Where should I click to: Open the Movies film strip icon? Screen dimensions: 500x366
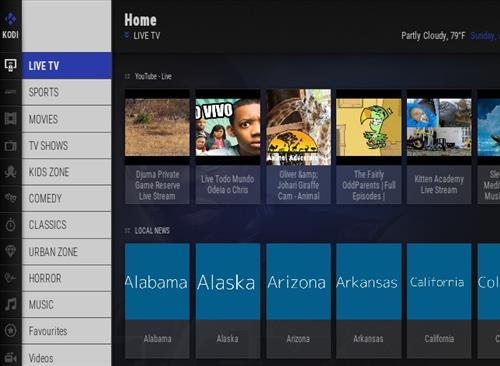[x=10, y=119]
